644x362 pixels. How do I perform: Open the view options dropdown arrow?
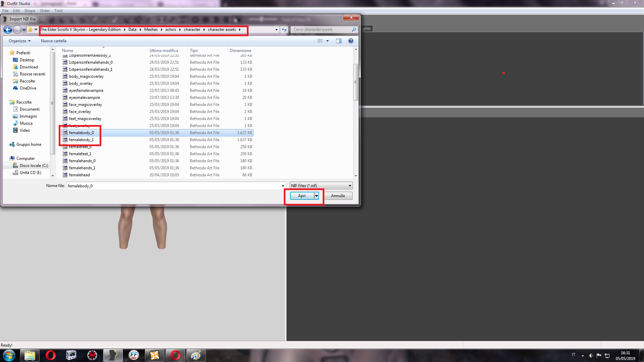[x=327, y=41]
